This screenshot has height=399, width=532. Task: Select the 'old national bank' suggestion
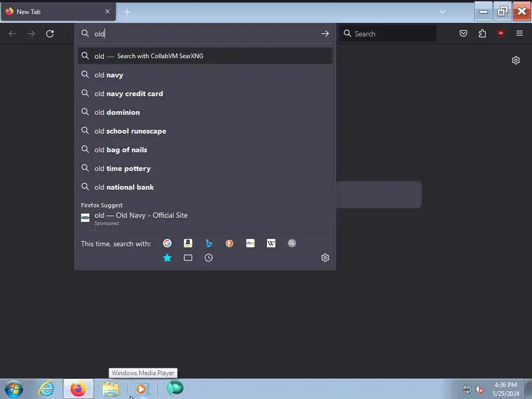tap(205, 187)
